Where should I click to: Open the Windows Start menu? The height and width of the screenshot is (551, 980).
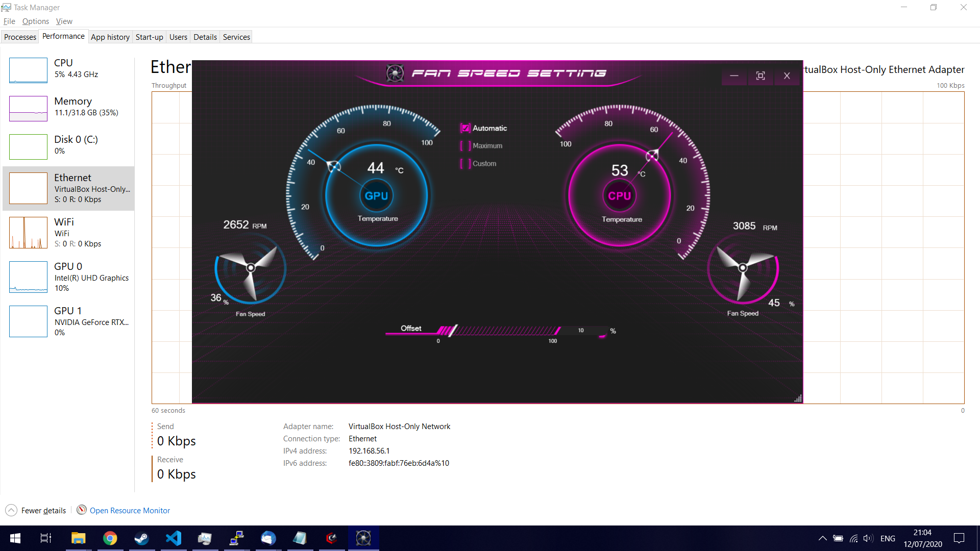(x=15, y=538)
